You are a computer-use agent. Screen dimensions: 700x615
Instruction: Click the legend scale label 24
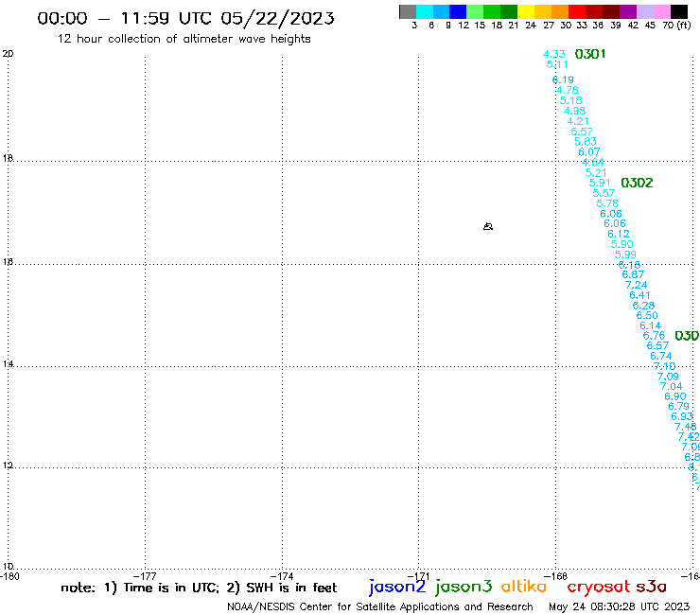[x=531, y=26]
